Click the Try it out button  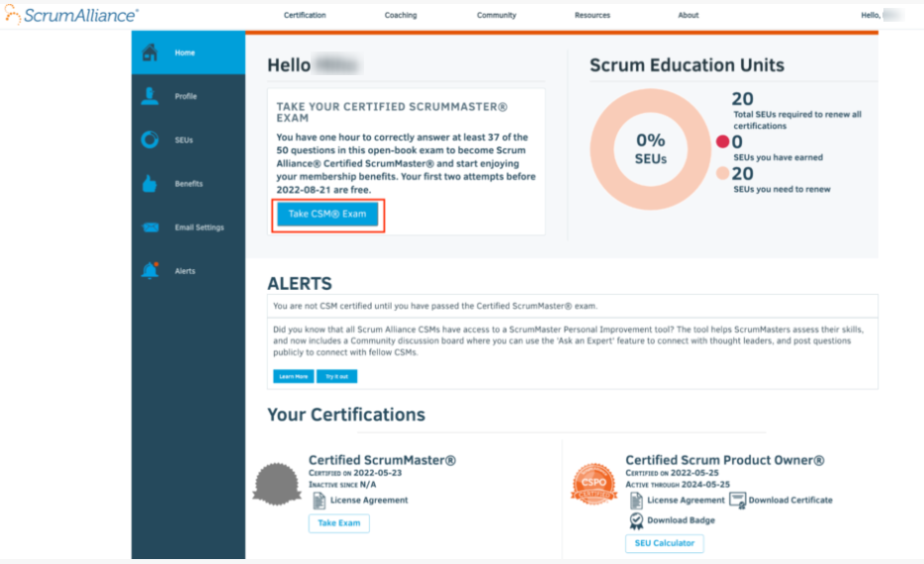coord(336,376)
